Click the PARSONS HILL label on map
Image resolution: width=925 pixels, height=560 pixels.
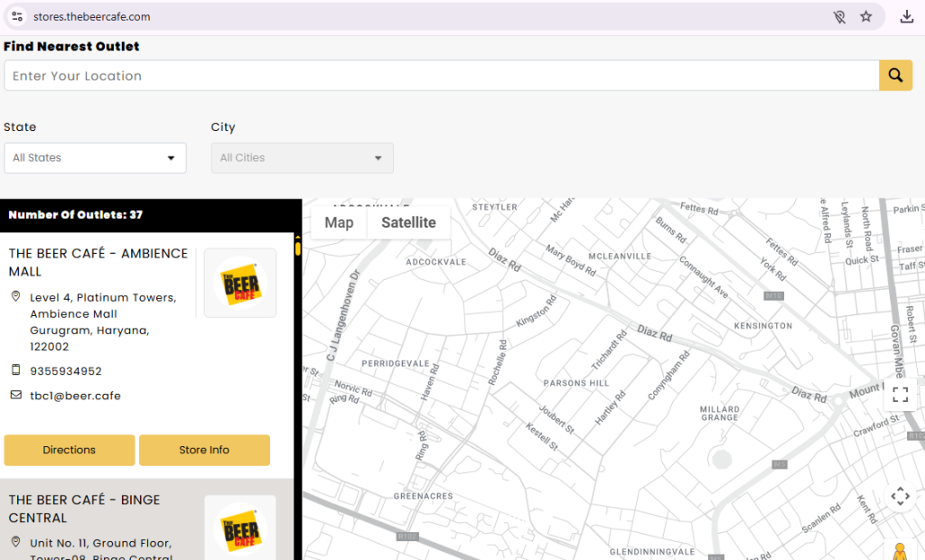click(x=576, y=383)
